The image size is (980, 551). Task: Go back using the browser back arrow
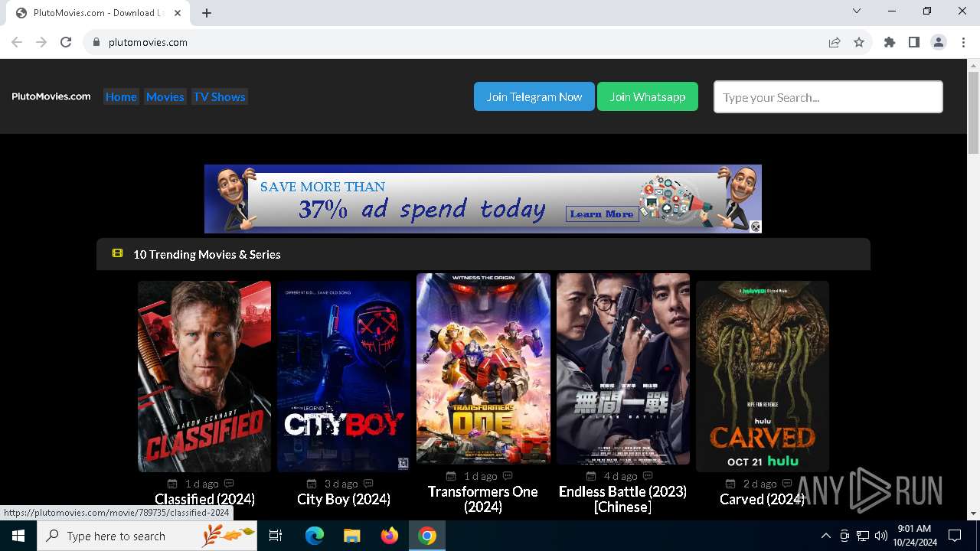click(17, 42)
